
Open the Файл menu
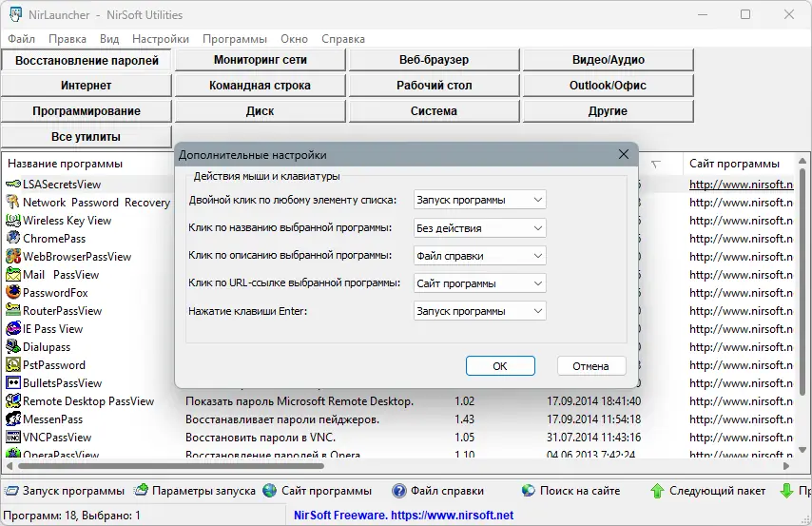pyautogui.click(x=21, y=39)
